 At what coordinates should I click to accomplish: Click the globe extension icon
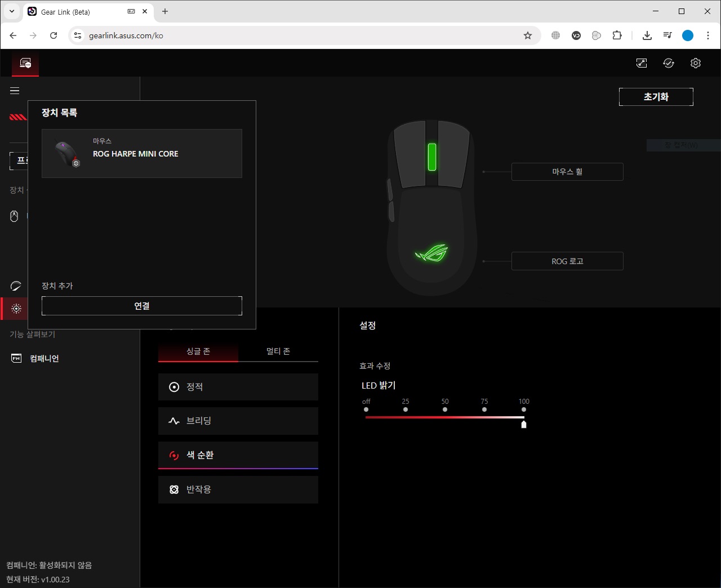point(556,35)
